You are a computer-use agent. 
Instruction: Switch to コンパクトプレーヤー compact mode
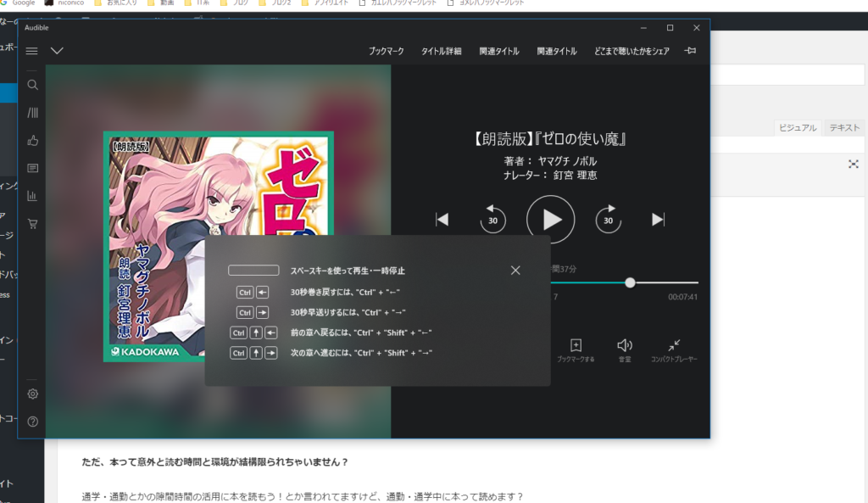click(x=674, y=350)
